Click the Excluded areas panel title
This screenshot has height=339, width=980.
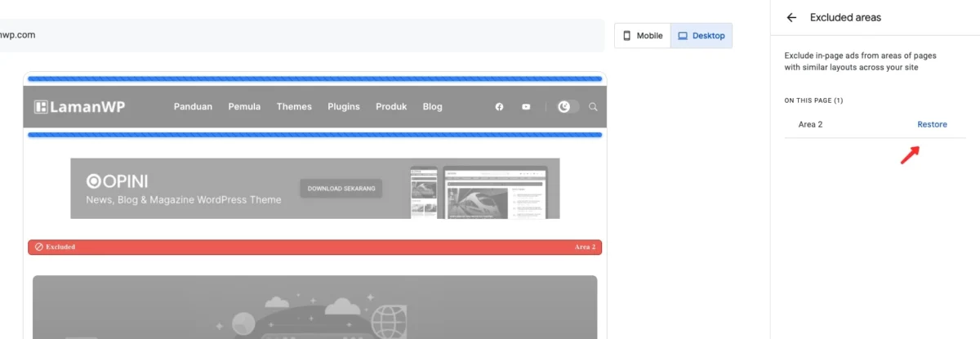coord(845,17)
